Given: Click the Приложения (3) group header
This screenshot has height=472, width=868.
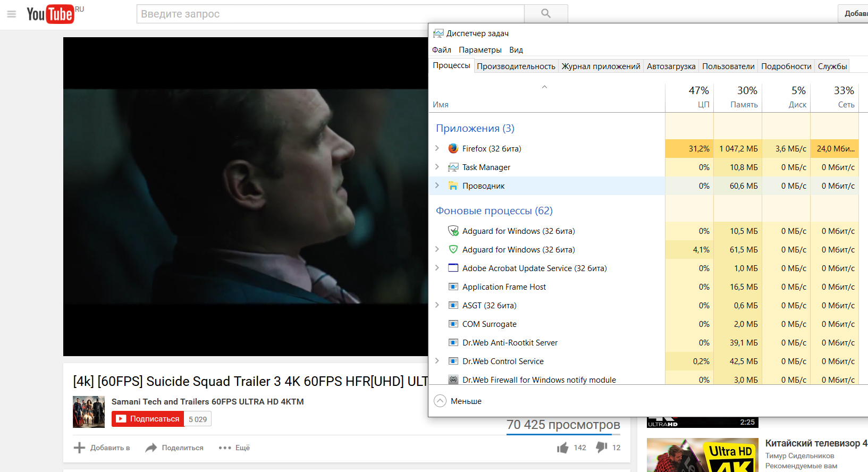Looking at the screenshot, I should click(x=475, y=128).
